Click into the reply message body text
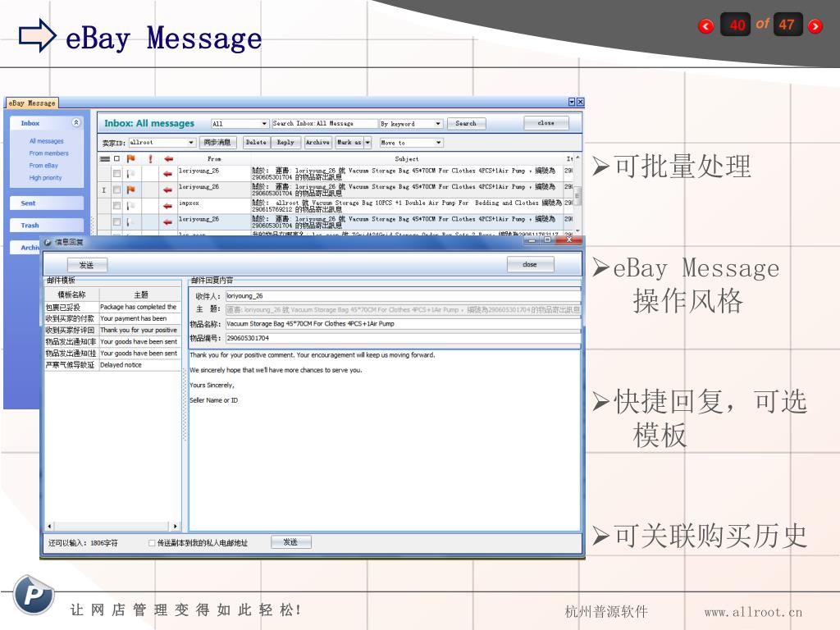The height and width of the screenshot is (630, 840). (384, 440)
